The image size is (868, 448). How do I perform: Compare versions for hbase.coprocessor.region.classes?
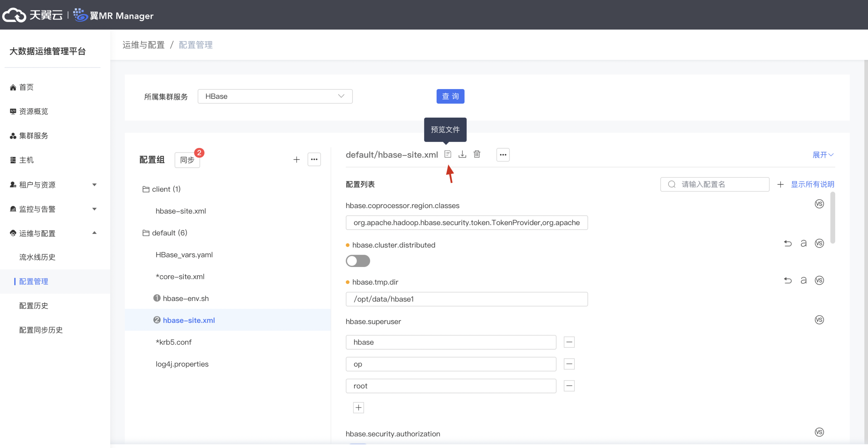tap(819, 204)
